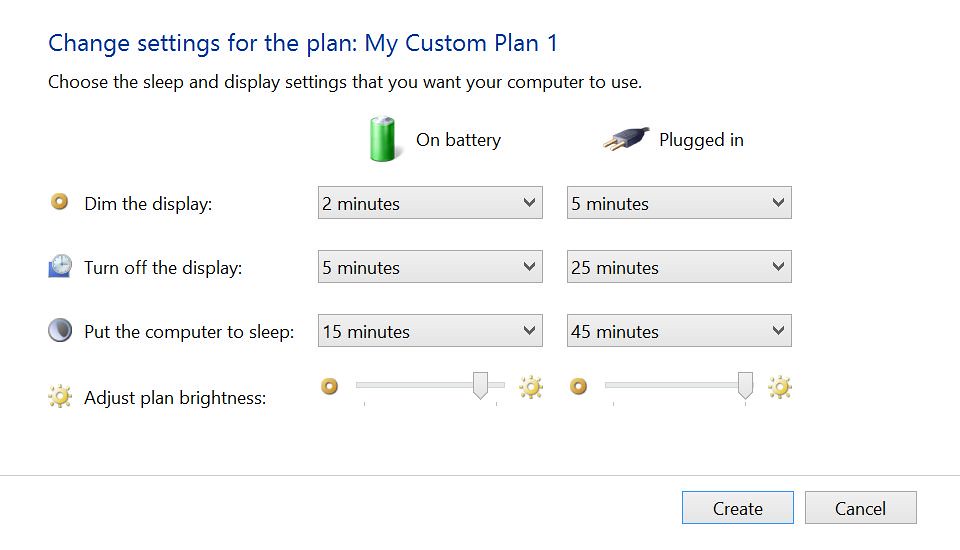Click the Plugged in brightness slider thumb

click(x=745, y=385)
